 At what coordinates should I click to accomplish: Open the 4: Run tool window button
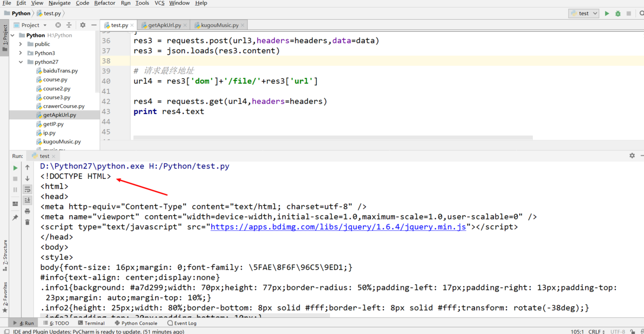(23, 323)
